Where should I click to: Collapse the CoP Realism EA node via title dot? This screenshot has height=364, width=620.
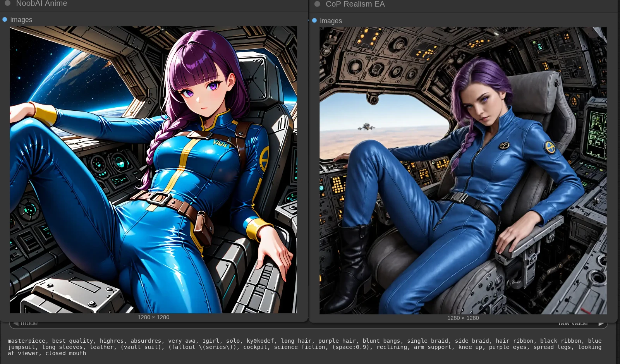(x=317, y=4)
